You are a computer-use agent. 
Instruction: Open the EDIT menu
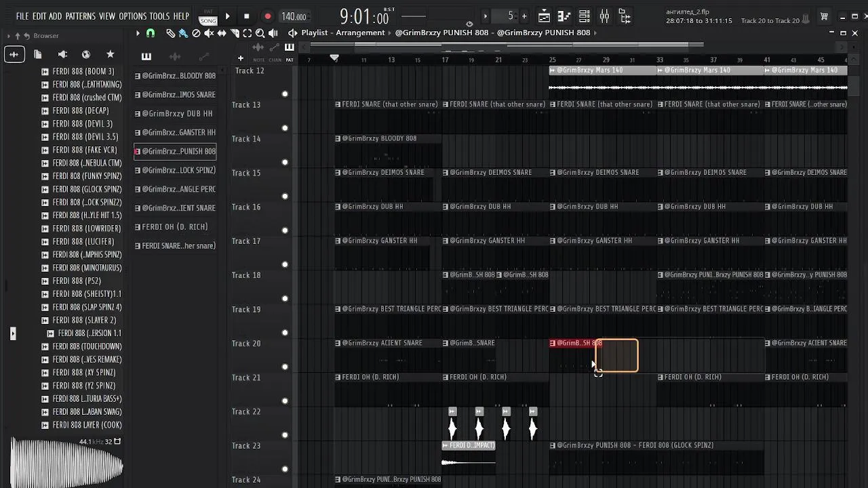click(x=39, y=16)
